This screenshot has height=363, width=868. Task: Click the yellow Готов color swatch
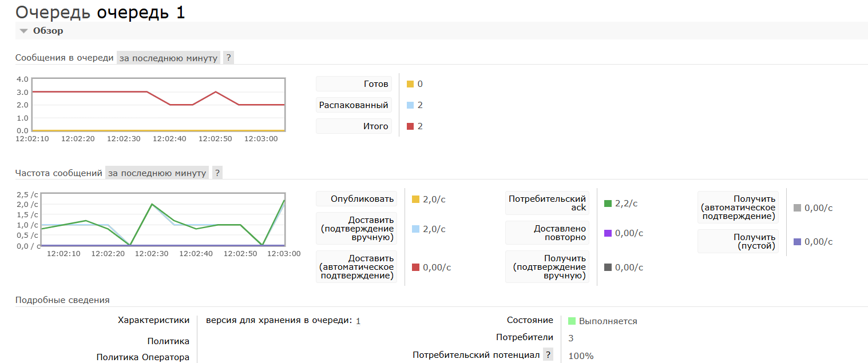pyautogui.click(x=410, y=84)
